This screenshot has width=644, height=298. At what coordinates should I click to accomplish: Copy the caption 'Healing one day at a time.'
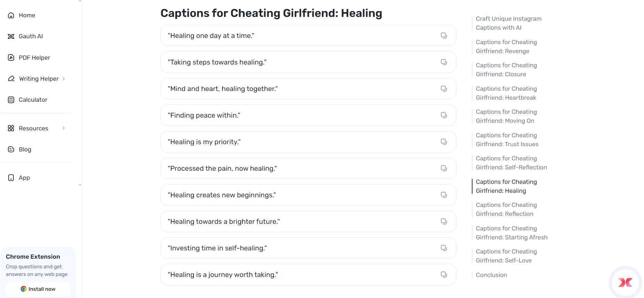444,35
